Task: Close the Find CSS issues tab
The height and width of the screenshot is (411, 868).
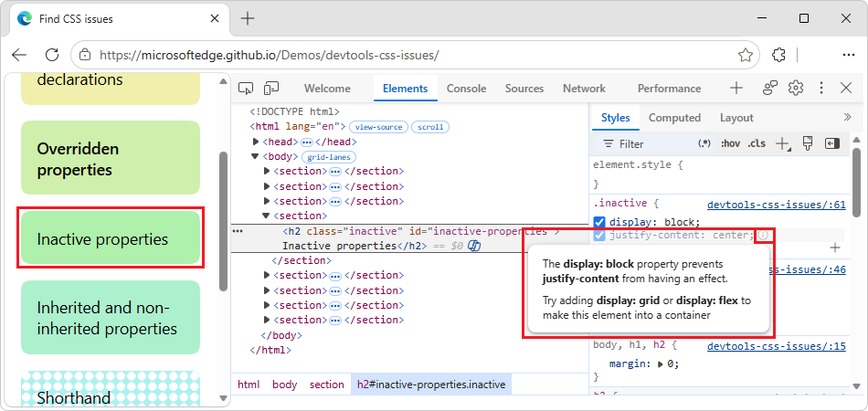Action: tap(214, 19)
